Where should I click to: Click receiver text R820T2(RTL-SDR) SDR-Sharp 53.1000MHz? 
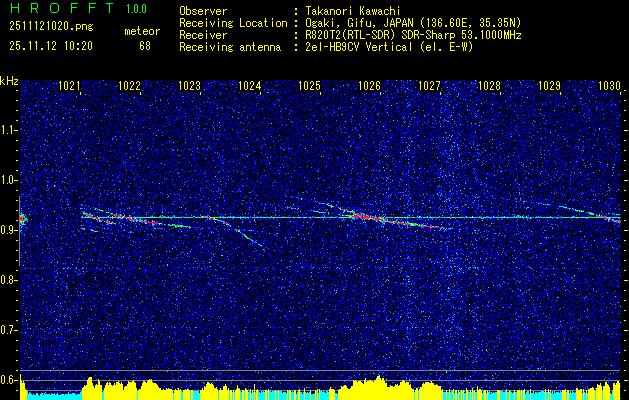[413, 35]
